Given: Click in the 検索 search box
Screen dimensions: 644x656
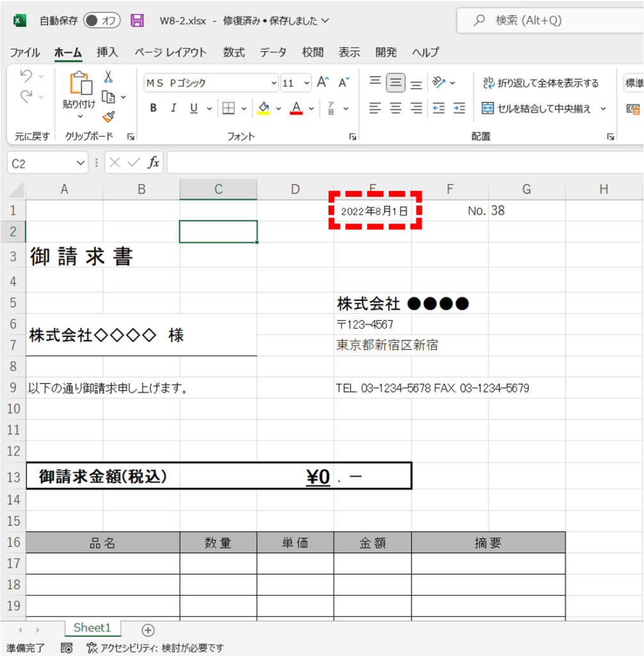Looking at the screenshot, I should coord(551,20).
